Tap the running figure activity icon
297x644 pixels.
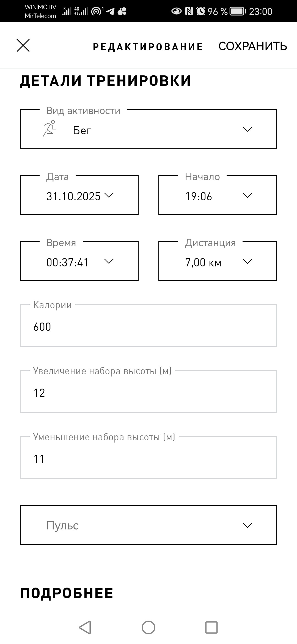click(49, 129)
